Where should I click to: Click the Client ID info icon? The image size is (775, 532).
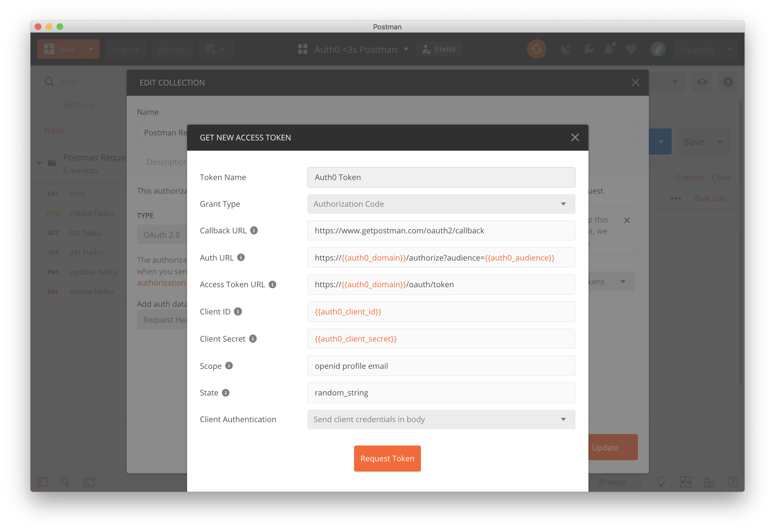pyautogui.click(x=238, y=311)
